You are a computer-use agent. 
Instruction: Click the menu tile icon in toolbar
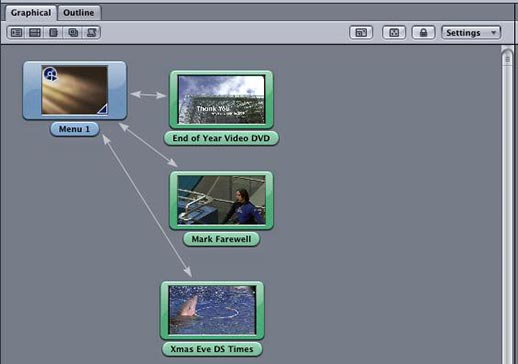16,33
